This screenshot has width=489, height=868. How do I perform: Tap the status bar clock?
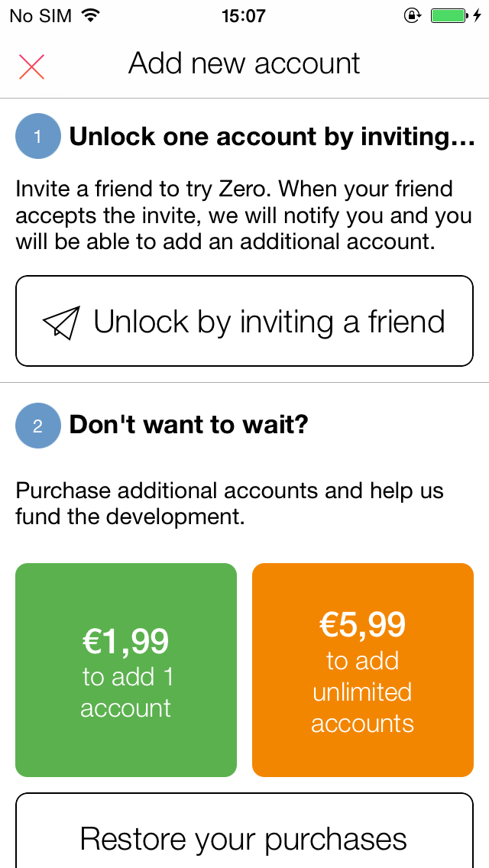[x=244, y=15]
